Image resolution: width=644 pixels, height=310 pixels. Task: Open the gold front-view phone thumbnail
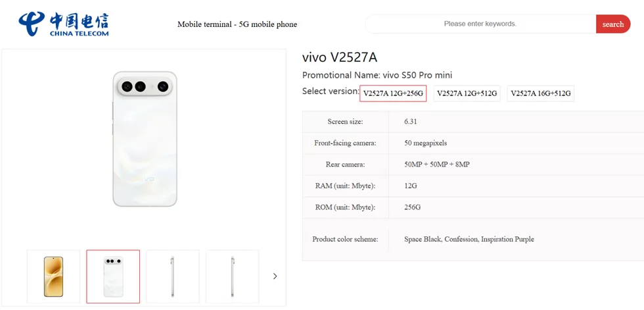53,276
